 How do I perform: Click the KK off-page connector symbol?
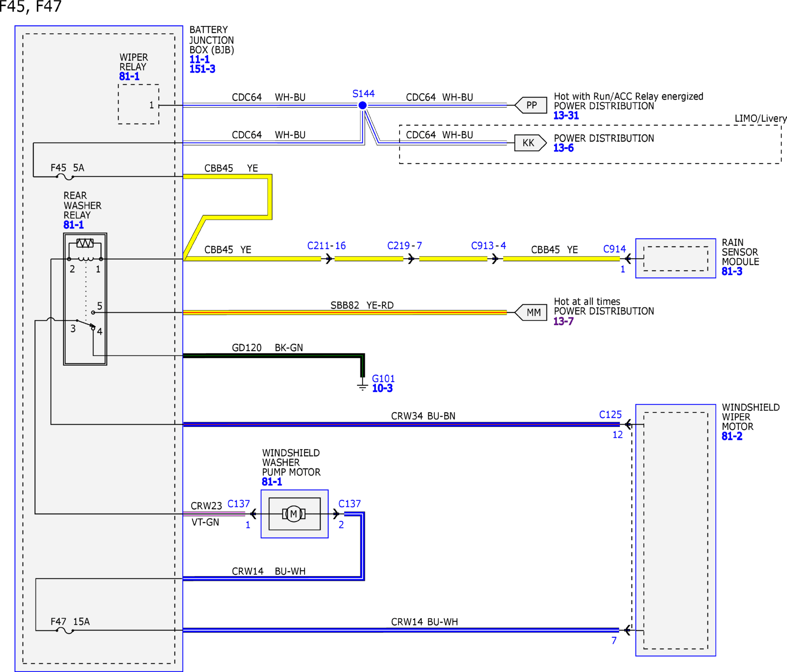(531, 143)
